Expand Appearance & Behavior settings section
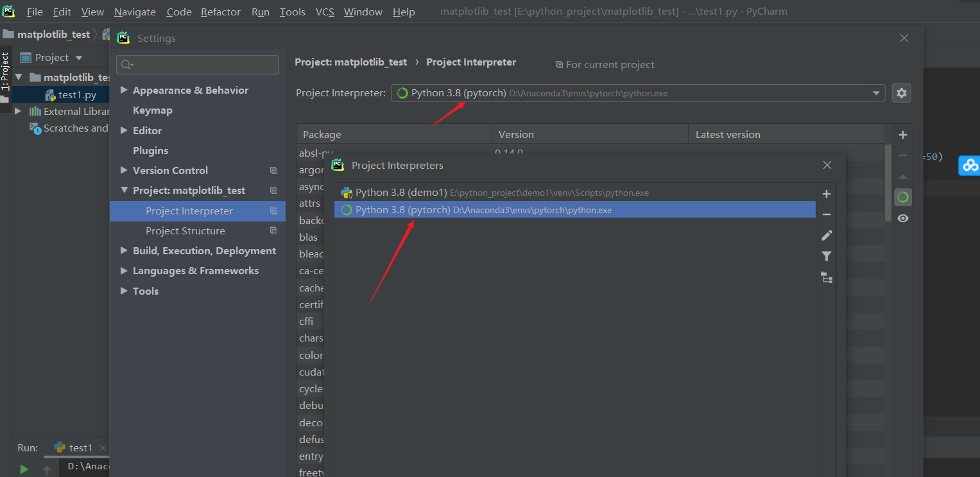This screenshot has width=980, height=477. [124, 91]
